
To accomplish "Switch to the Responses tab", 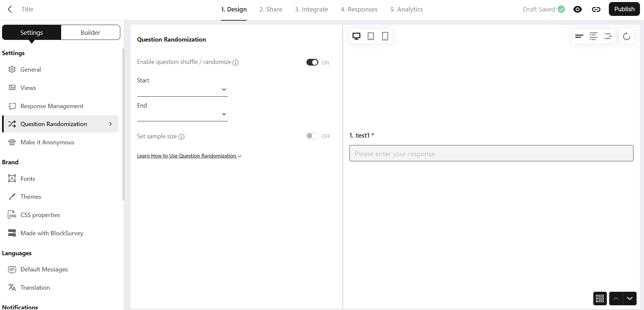I will [x=359, y=9].
